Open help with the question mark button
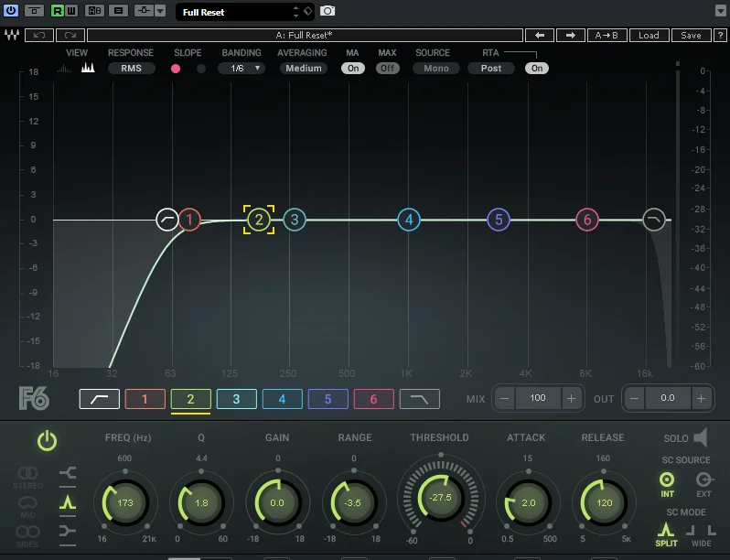The image size is (730, 560). click(720, 35)
